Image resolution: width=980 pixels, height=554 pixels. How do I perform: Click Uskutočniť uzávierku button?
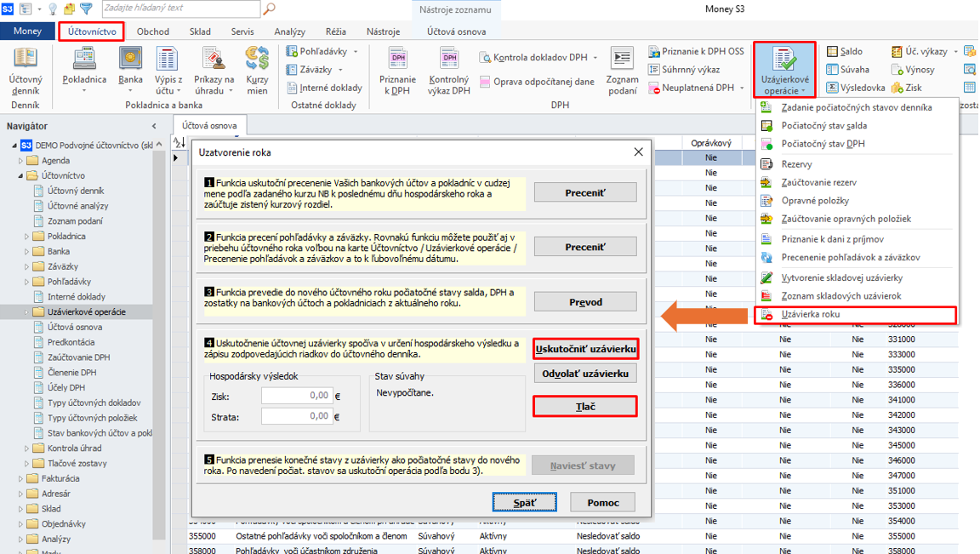pyautogui.click(x=585, y=349)
